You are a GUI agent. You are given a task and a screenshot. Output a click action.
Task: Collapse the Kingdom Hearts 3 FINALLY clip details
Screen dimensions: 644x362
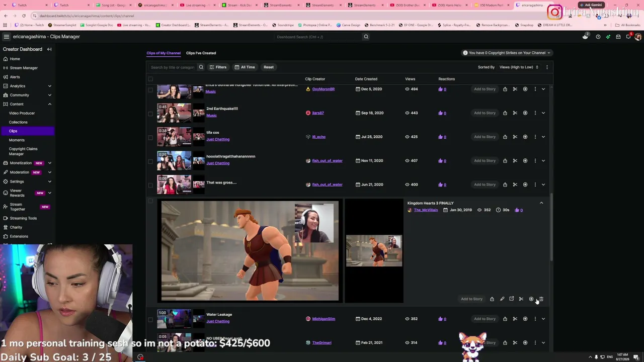click(x=541, y=203)
